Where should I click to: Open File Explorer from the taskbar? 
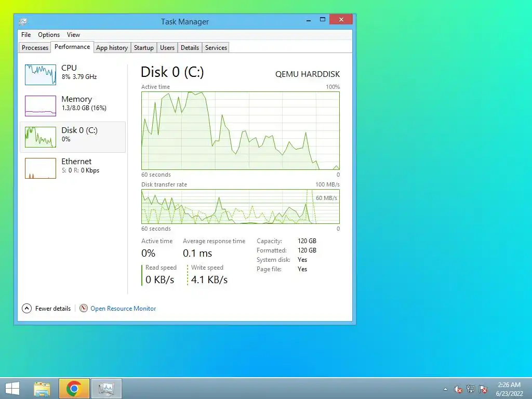42,389
